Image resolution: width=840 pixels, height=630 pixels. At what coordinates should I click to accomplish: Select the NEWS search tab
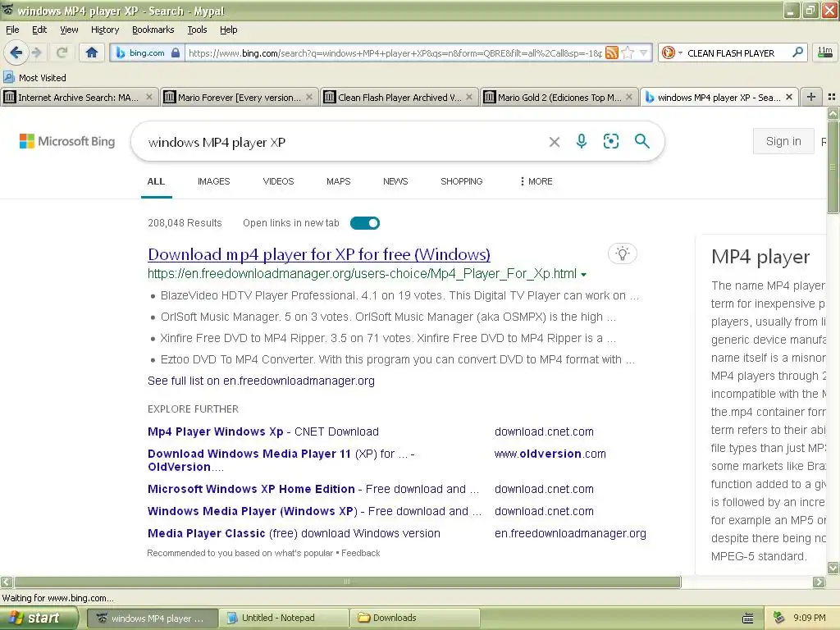coord(395,181)
